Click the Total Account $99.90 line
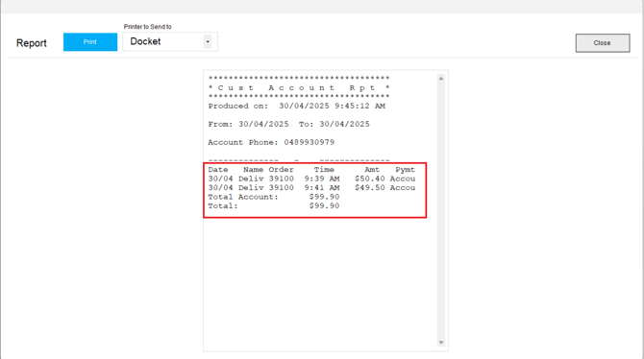The height and width of the screenshot is (359, 644). coord(274,197)
